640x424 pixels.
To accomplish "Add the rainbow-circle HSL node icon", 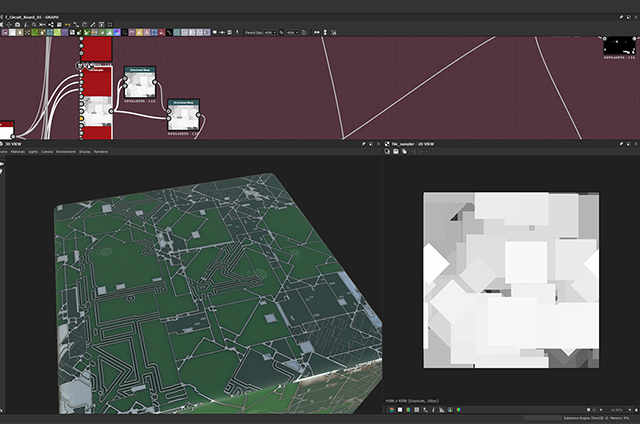I will 117,32.
